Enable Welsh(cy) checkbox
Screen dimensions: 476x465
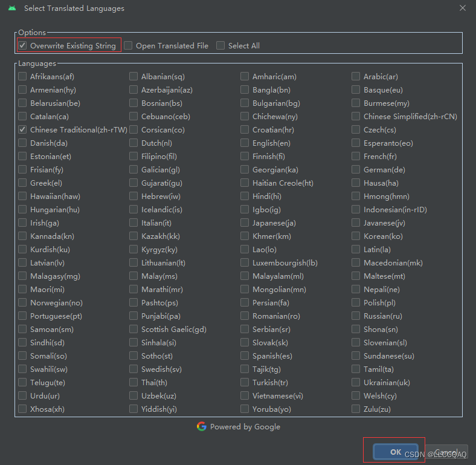[x=356, y=395]
